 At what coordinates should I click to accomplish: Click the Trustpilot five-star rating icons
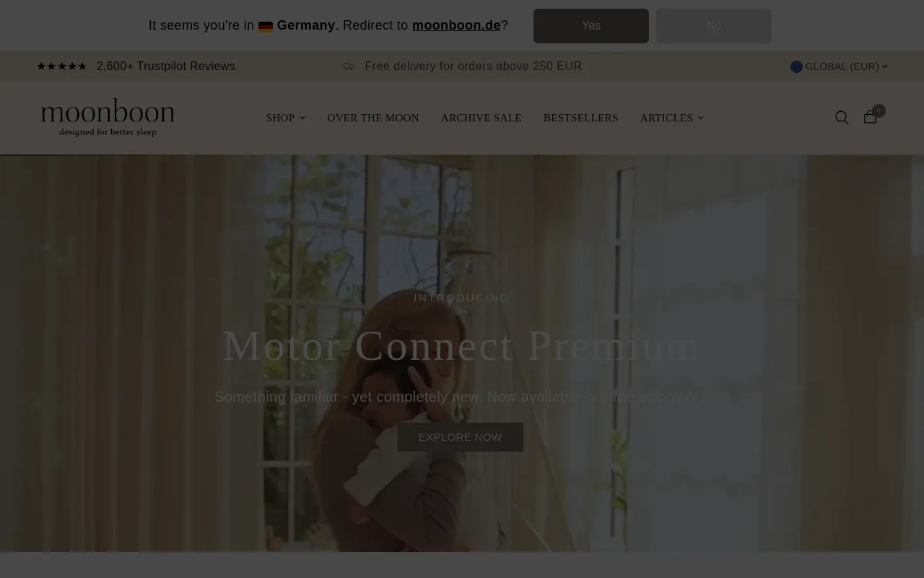pyautogui.click(x=61, y=66)
